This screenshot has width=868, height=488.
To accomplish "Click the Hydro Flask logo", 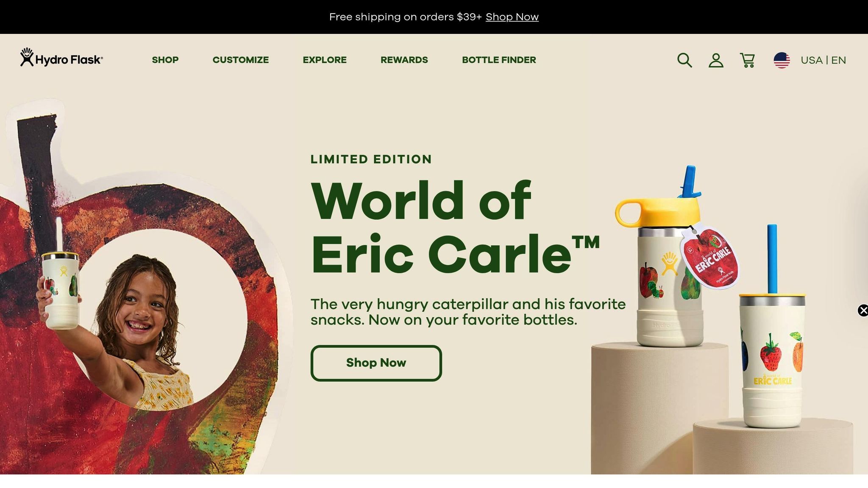I will click(61, 58).
